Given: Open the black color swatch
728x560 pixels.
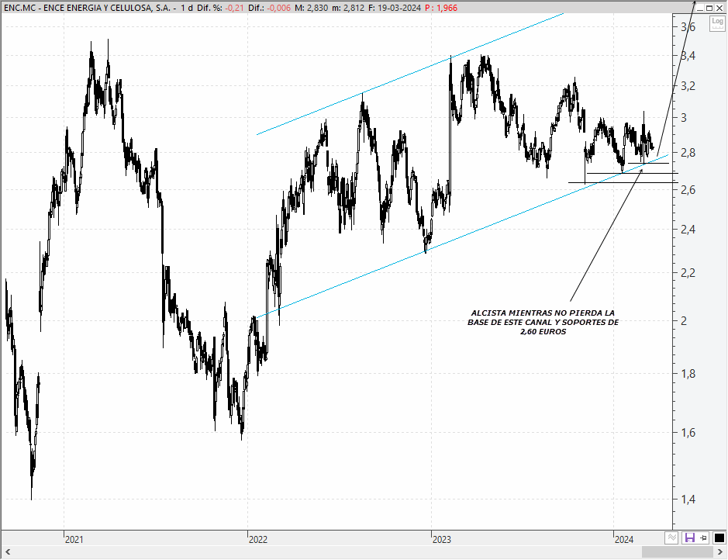Looking at the screenshot, I should 719,538.
